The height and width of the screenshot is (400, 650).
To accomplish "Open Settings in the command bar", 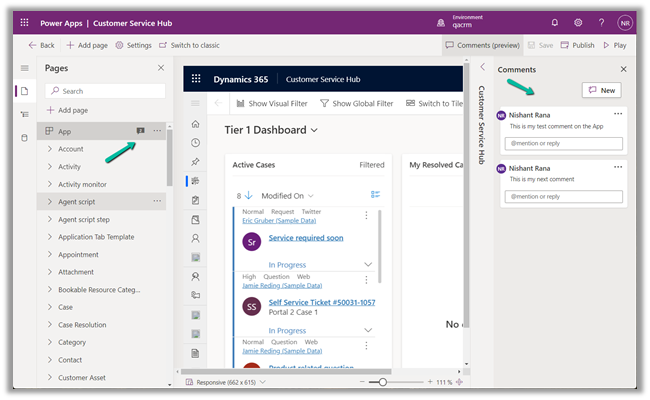I will tap(133, 45).
